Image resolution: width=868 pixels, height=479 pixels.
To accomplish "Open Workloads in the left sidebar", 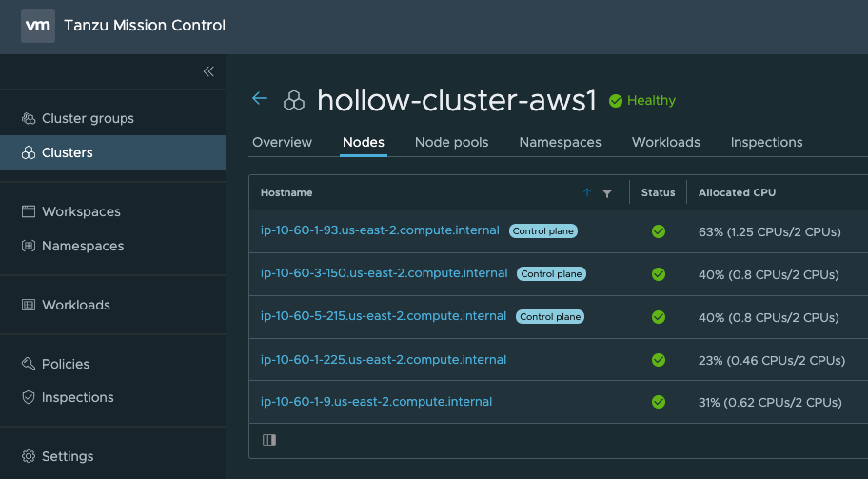I will 76,305.
